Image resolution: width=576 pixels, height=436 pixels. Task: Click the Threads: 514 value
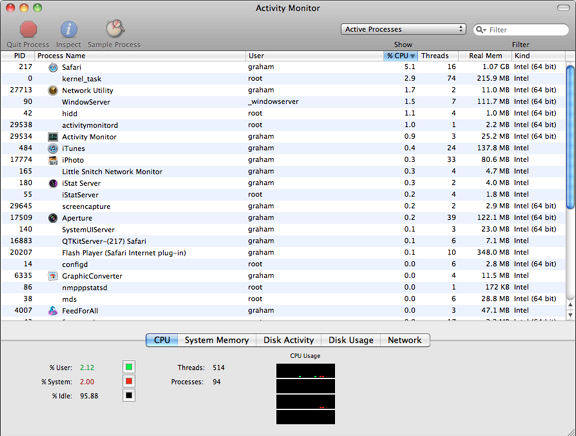[x=219, y=368]
